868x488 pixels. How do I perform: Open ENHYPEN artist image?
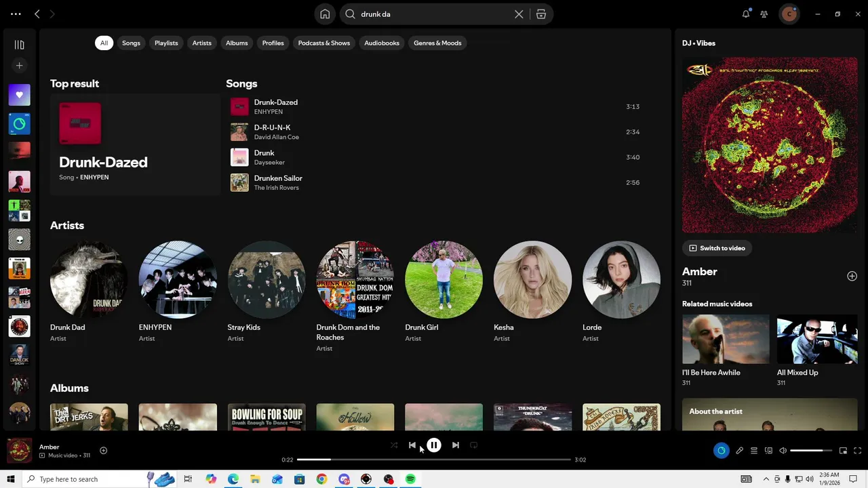click(x=178, y=279)
